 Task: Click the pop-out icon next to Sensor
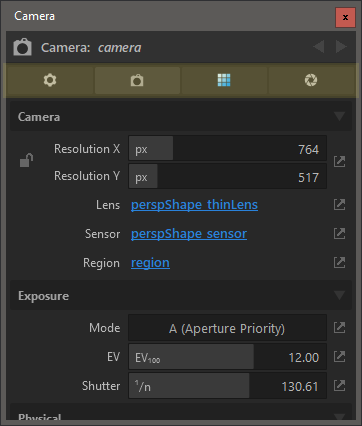click(x=339, y=234)
